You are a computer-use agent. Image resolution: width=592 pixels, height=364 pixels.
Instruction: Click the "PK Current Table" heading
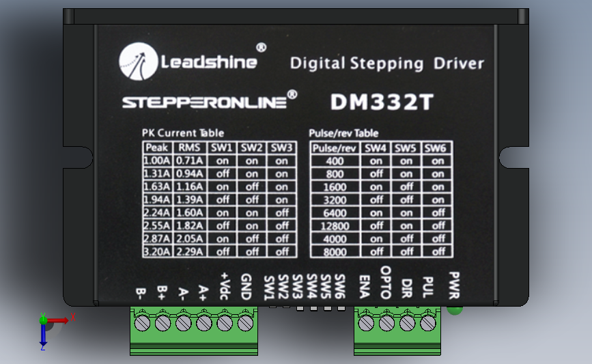[183, 133]
